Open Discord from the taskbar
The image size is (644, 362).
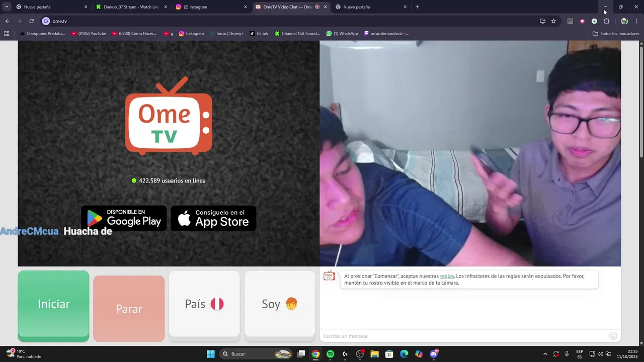434,354
